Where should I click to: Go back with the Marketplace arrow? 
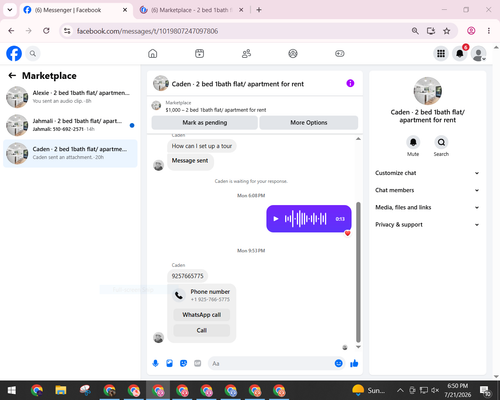(12, 76)
